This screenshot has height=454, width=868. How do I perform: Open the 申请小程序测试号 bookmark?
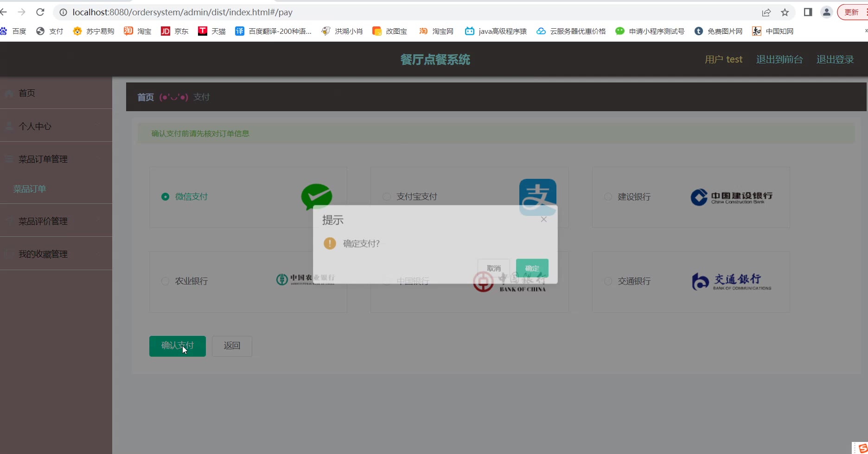click(650, 31)
